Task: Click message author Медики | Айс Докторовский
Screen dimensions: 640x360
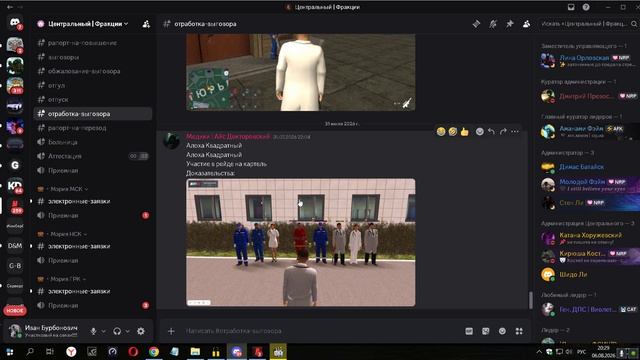Action: (x=228, y=136)
